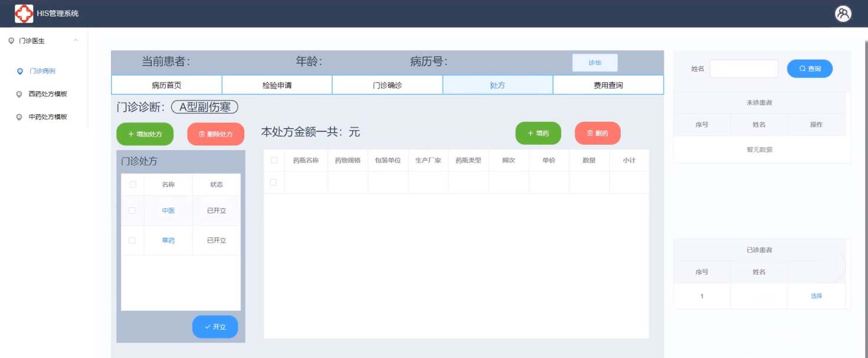Click pin icon beside 西药处方模板
Image resolution: width=868 pixels, height=358 pixels.
click(20, 94)
